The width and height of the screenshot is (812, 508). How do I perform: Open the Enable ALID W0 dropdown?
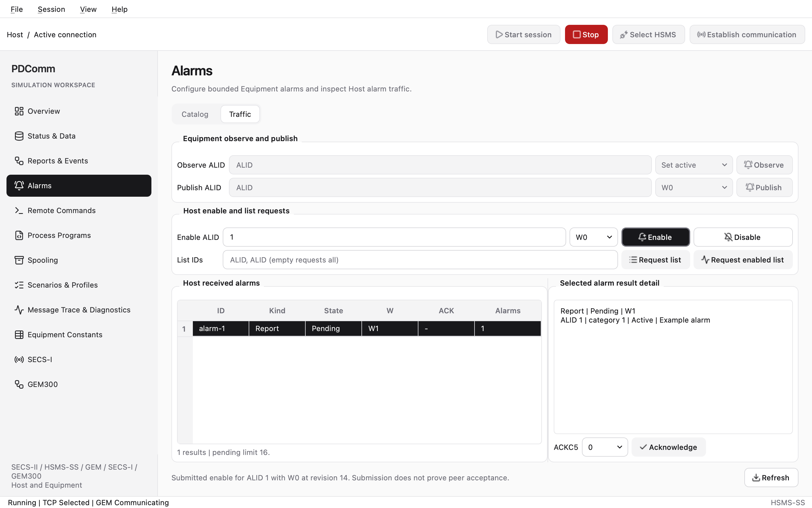pyautogui.click(x=593, y=237)
